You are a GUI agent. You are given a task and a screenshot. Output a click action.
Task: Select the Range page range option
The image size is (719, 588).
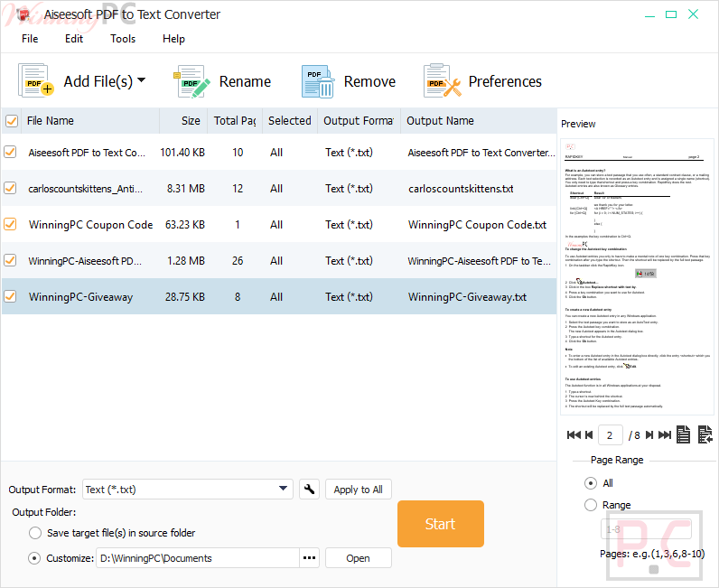(x=591, y=505)
